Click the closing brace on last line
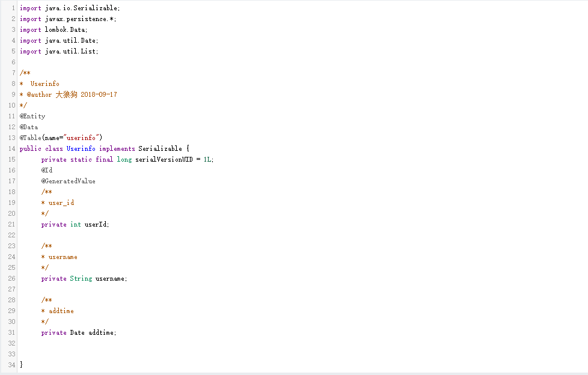 [x=22, y=365]
